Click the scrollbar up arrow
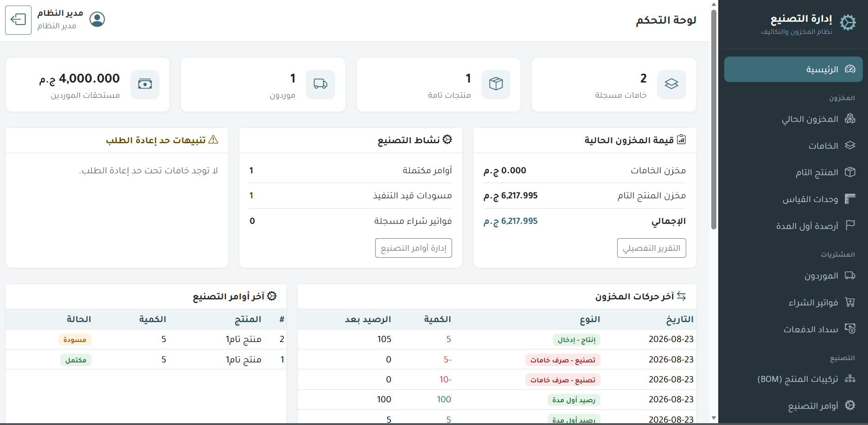This screenshot has height=425, width=868. [714, 4]
